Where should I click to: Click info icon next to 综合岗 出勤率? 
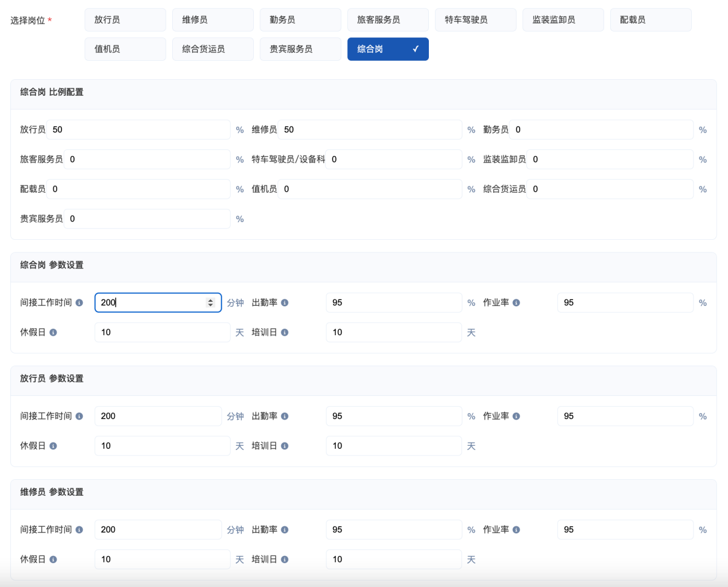(x=285, y=303)
